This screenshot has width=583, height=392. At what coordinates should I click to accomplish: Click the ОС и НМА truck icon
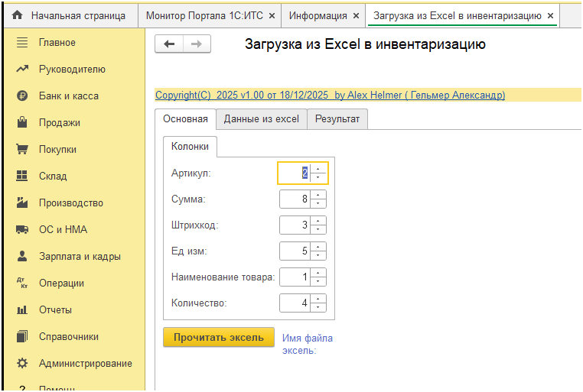click(x=22, y=230)
